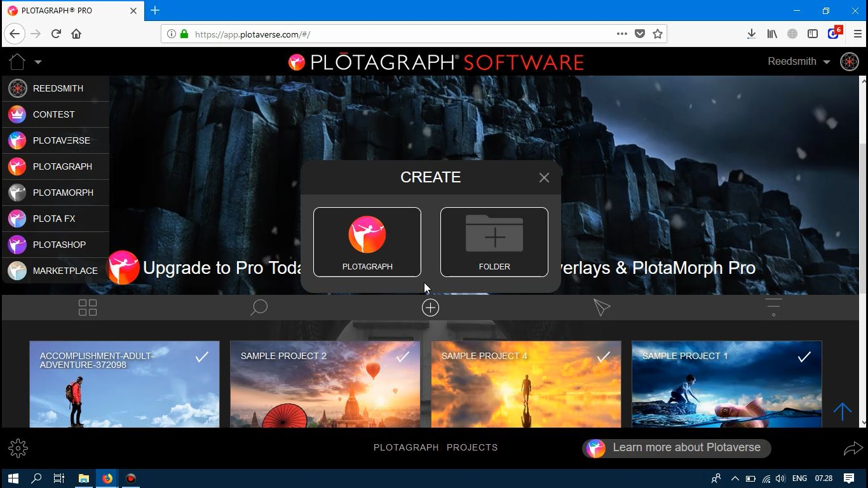Image resolution: width=868 pixels, height=488 pixels.
Task: Open Windows Task View
Action: pyautogui.click(x=59, y=478)
